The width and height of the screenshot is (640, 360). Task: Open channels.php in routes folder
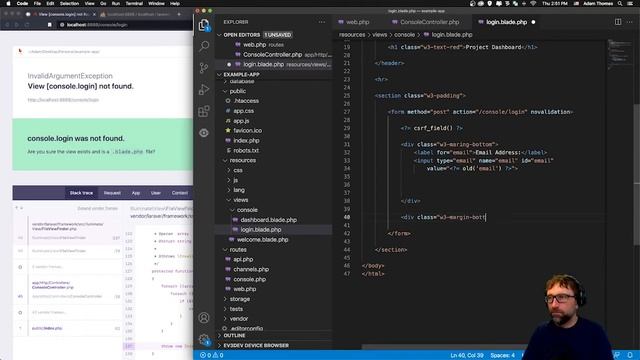point(251,269)
